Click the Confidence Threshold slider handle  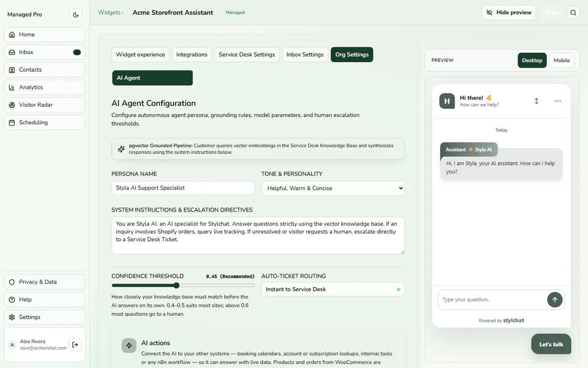pyautogui.click(x=176, y=286)
